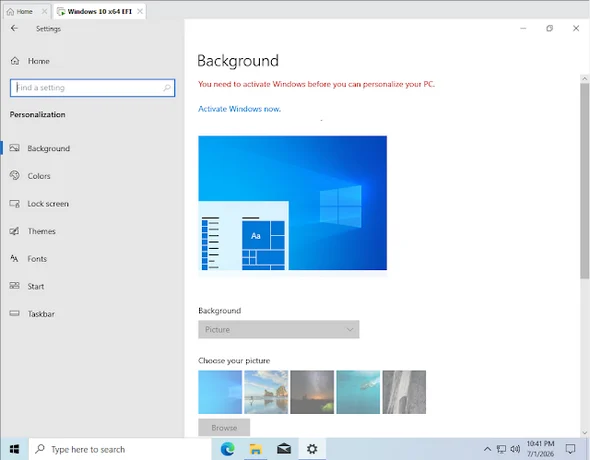Close the Windows 10 x64 EFI tab
Image resolution: width=590 pixels, height=460 pixels.
(x=140, y=12)
